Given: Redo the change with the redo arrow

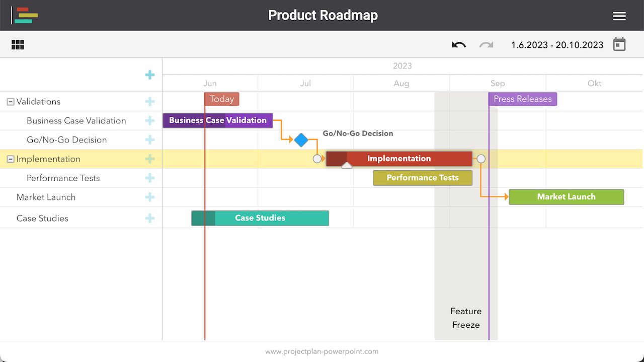Looking at the screenshot, I should click(486, 45).
